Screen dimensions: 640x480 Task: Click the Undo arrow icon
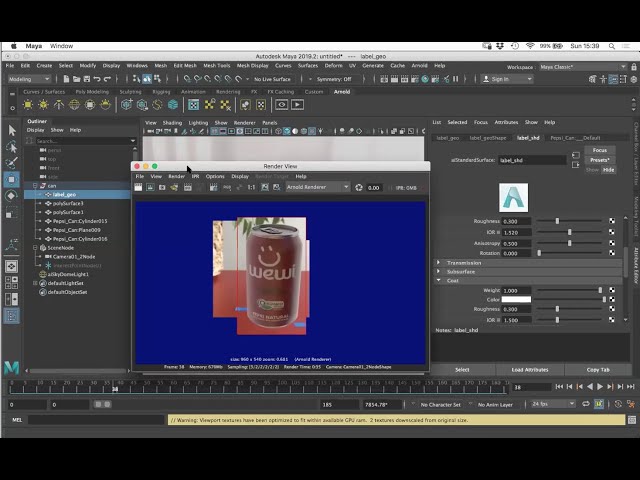pyautogui.click(x=97, y=79)
